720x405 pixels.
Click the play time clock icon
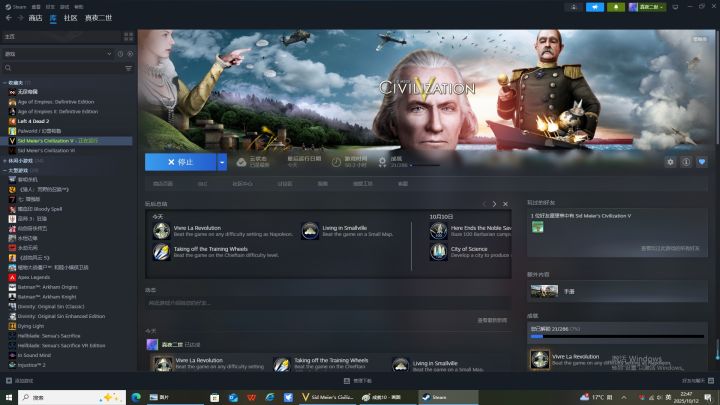point(336,162)
